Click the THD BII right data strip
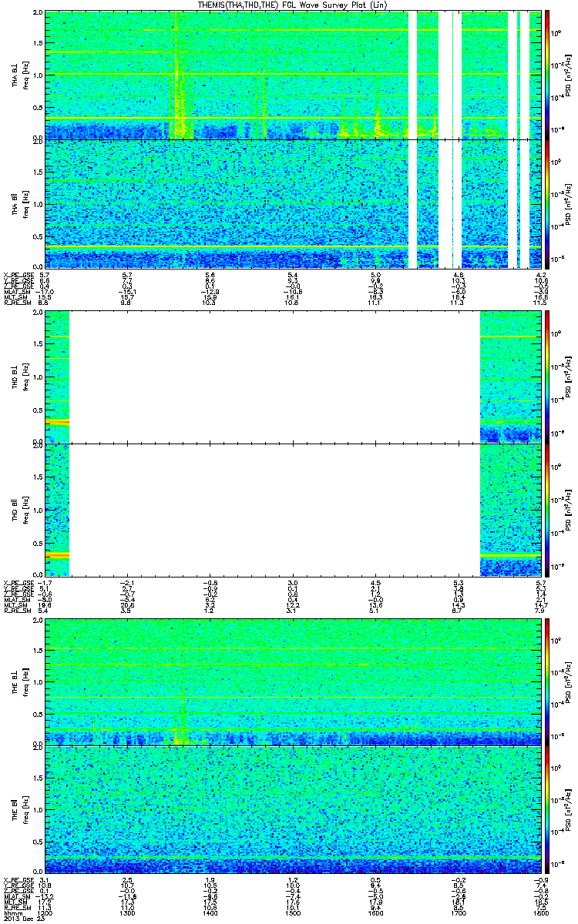The width and height of the screenshot is (578, 924). [510, 510]
